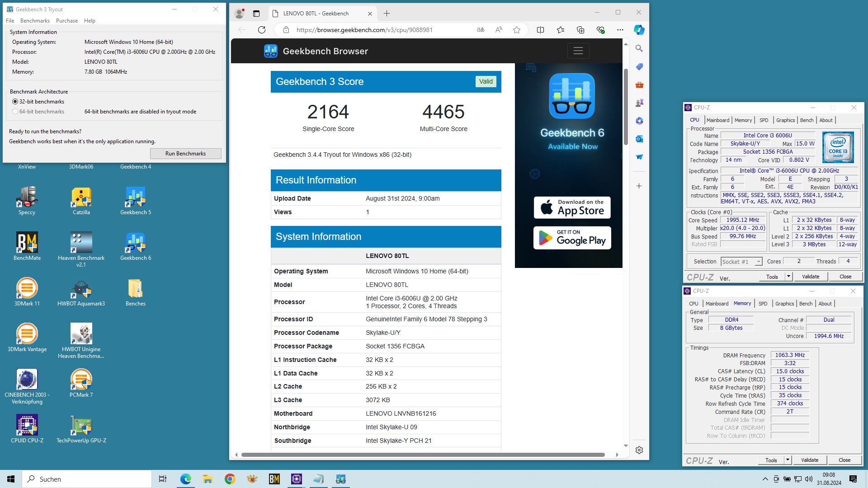
Task: Click Edge browser refresh icon
Action: [261, 30]
